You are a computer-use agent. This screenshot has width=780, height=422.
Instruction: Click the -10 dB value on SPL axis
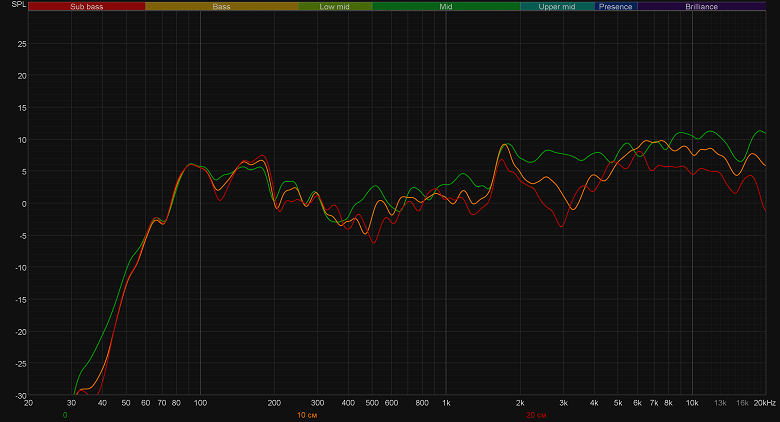point(21,268)
